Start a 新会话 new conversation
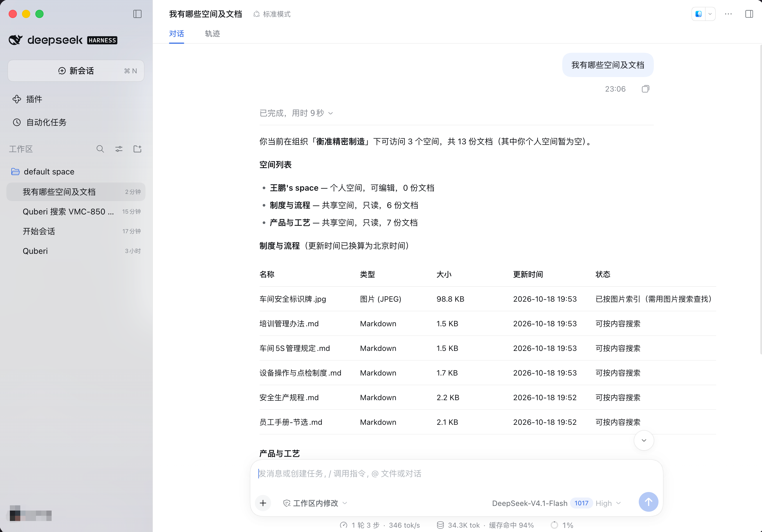 (x=76, y=71)
